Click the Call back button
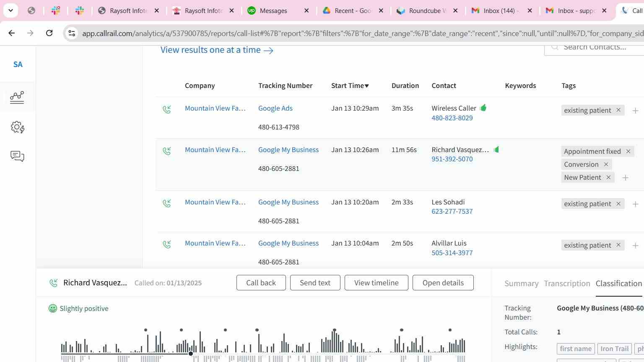This screenshot has height=362, width=644. 261,283
